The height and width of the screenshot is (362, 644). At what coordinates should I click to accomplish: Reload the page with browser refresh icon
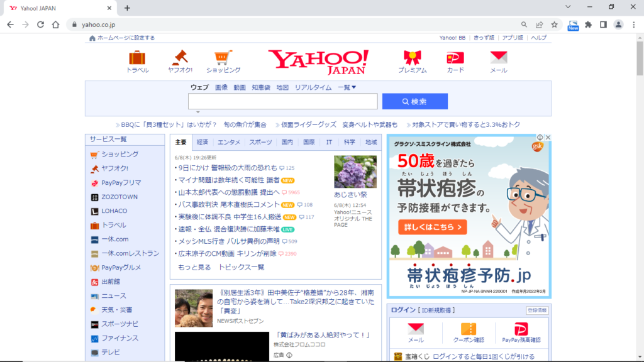tap(40, 25)
